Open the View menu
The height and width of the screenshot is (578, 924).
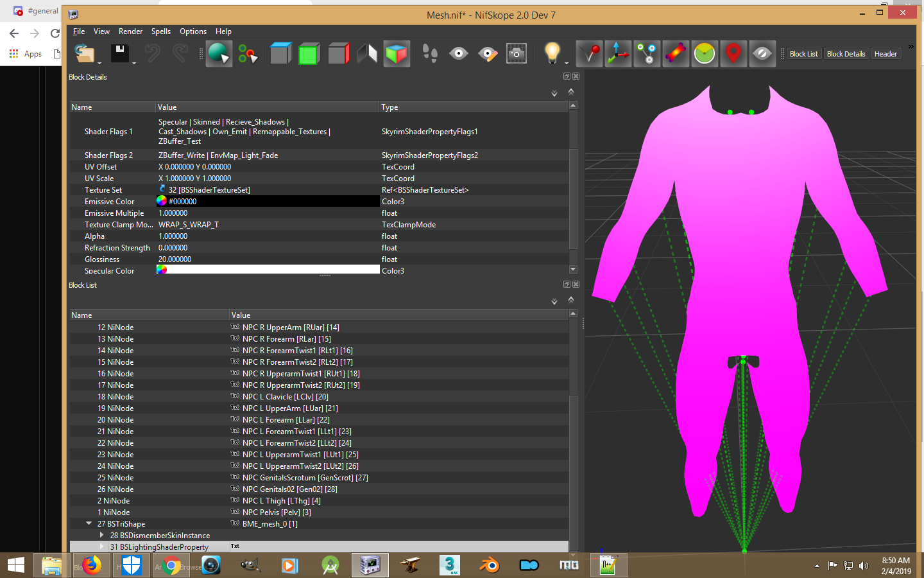coord(101,31)
